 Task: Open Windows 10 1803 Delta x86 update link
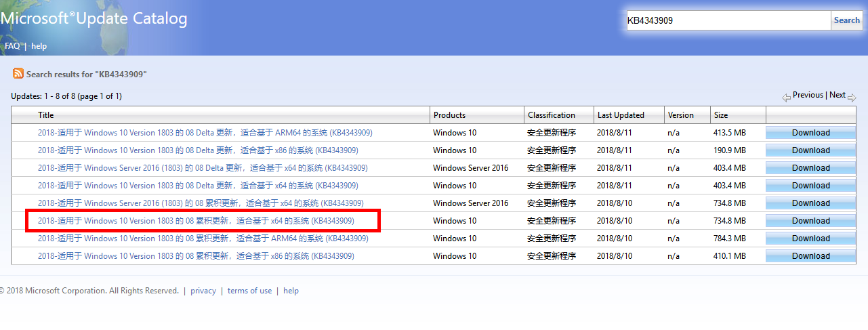coord(198,150)
